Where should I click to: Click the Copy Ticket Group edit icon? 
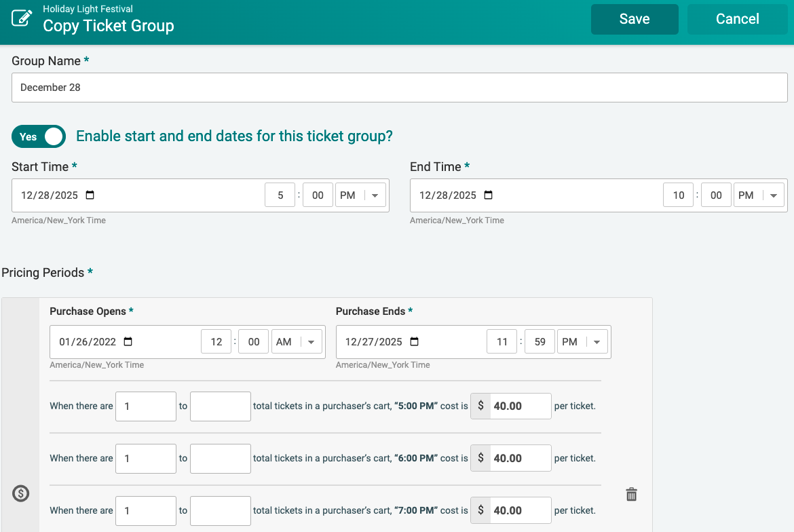point(22,18)
